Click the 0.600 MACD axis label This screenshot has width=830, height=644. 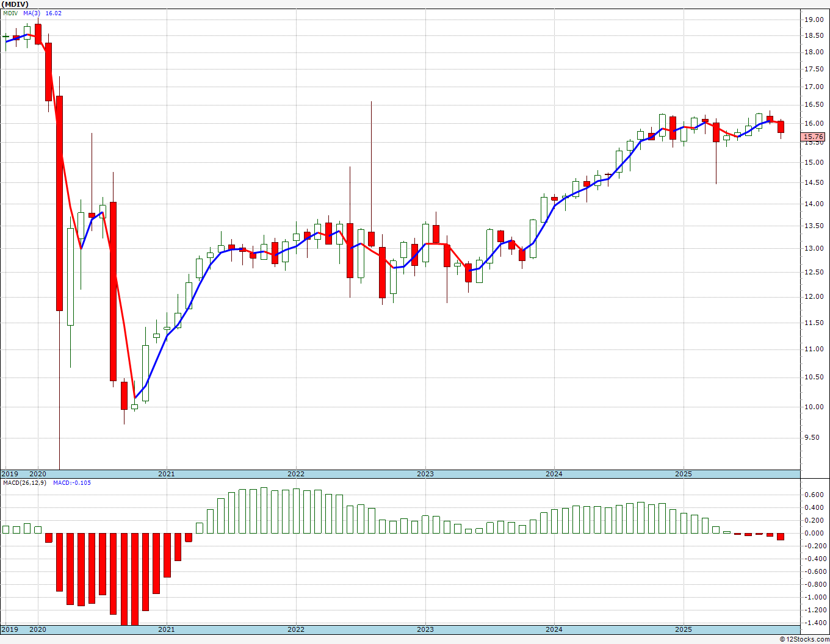(815, 495)
